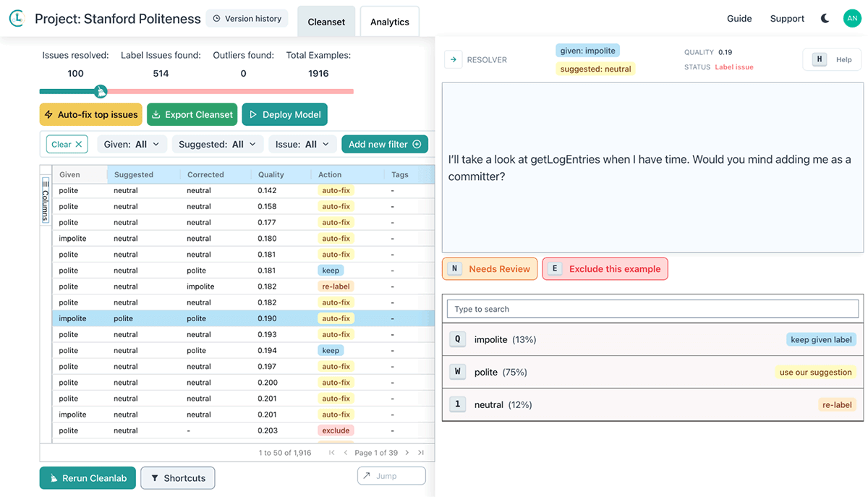The image size is (868, 497).
Task: Collapse the resolver panel with the arrow icon
Action: [x=454, y=59]
